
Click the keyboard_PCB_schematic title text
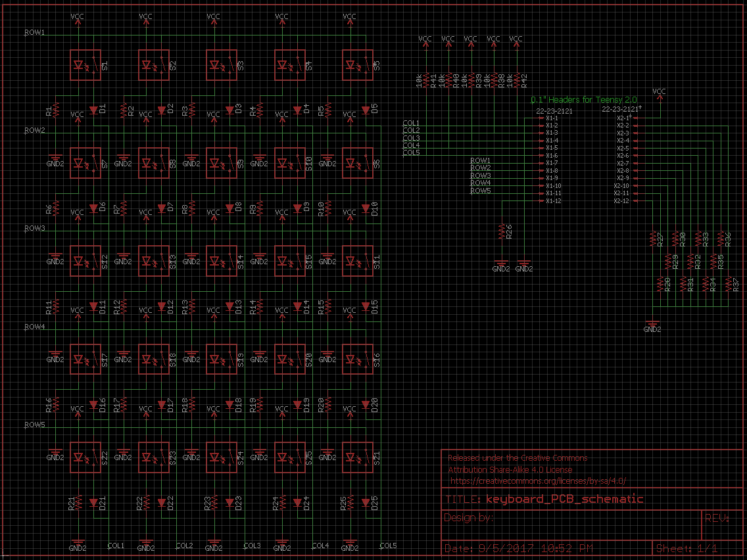(x=564, y=500)
